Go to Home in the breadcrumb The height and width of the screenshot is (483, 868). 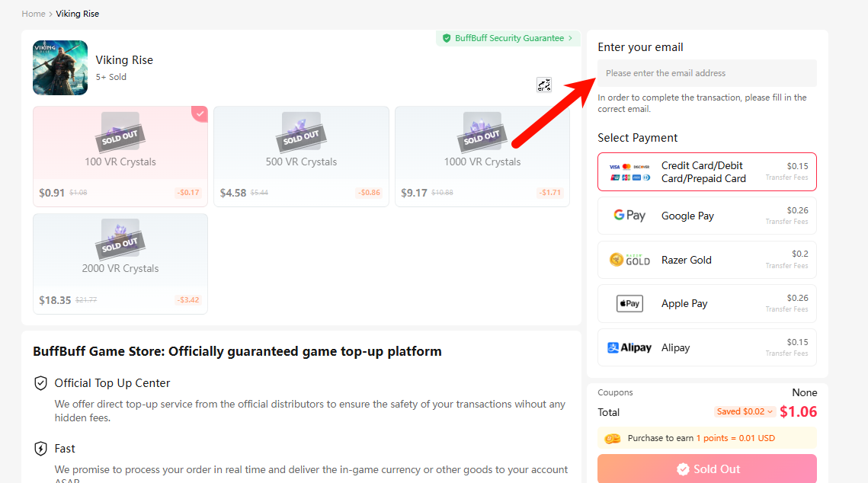[x=34, y=14]
